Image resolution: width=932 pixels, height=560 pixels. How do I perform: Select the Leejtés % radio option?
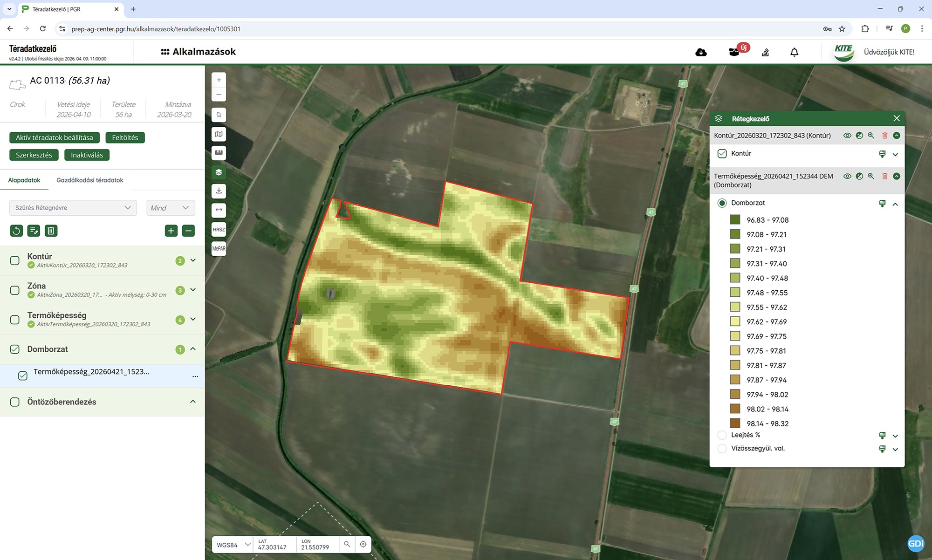[722, 435]
